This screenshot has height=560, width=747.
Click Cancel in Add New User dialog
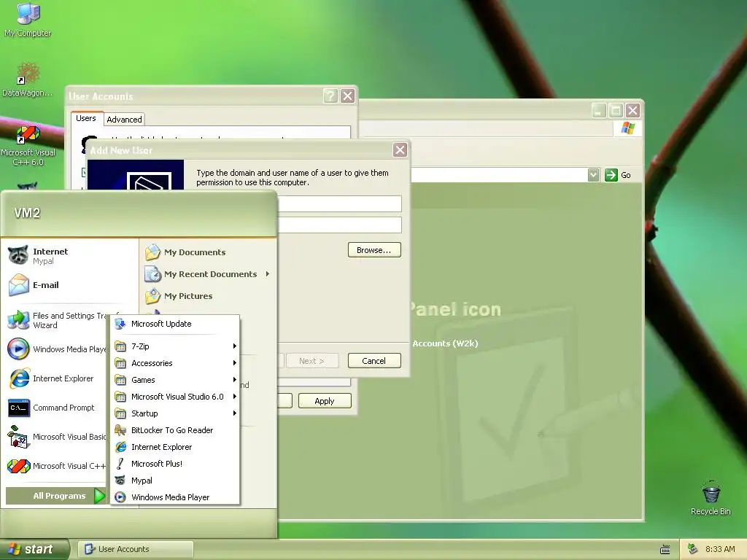pos(374,360)
